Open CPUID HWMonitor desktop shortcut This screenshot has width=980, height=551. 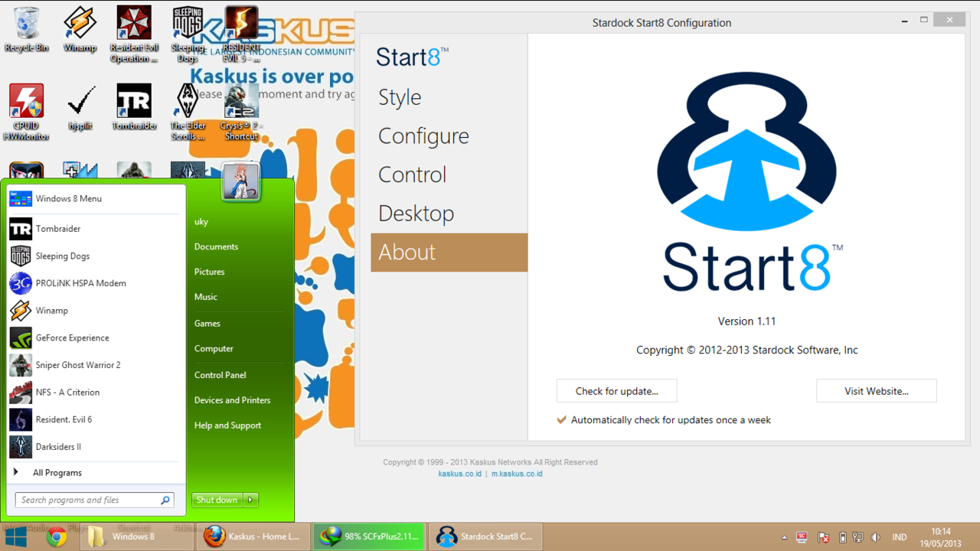tap(26, 112)
